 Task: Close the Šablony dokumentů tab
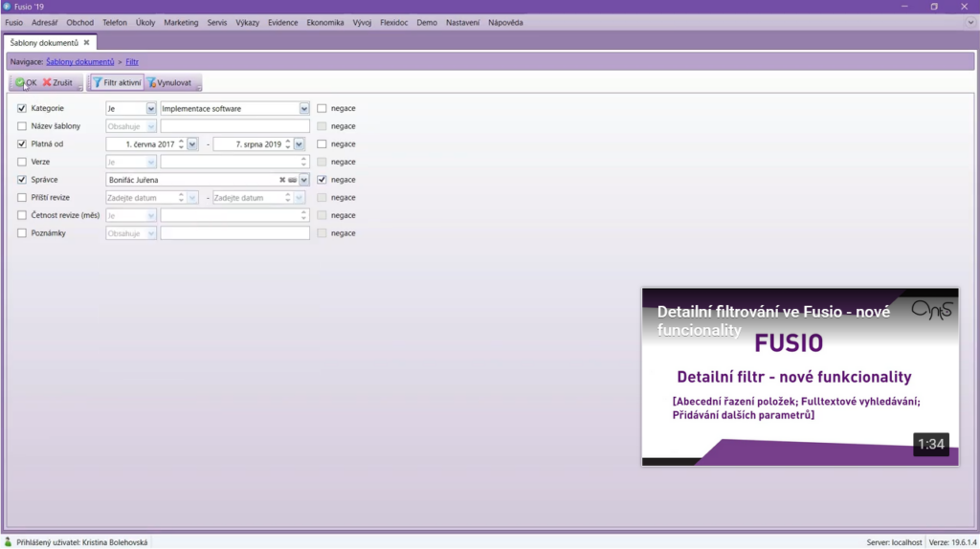point(86,43)
